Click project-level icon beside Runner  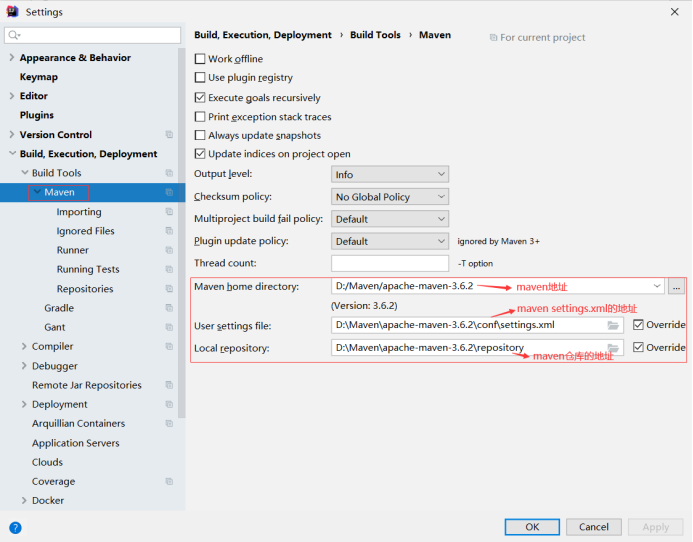(x=169, y=250)
